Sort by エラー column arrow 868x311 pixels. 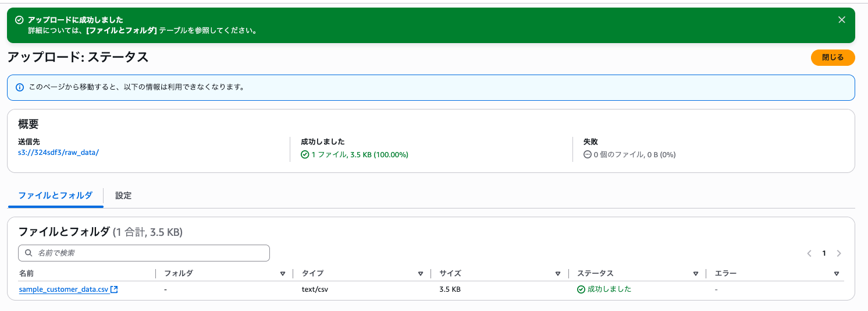836,273
